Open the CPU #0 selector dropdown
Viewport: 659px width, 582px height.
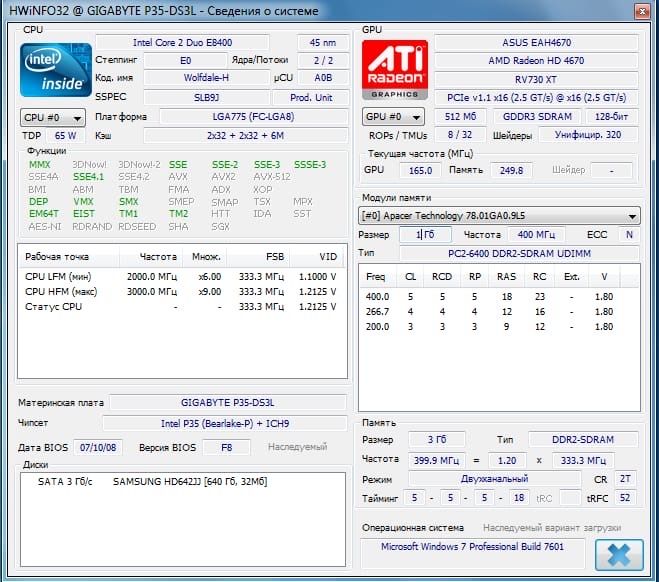tap(53, 117)
